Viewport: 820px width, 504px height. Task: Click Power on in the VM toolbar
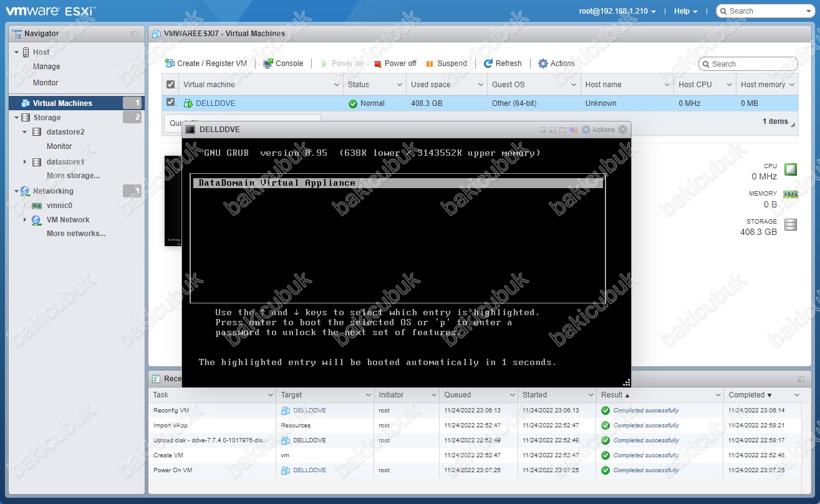pos(342,64)
